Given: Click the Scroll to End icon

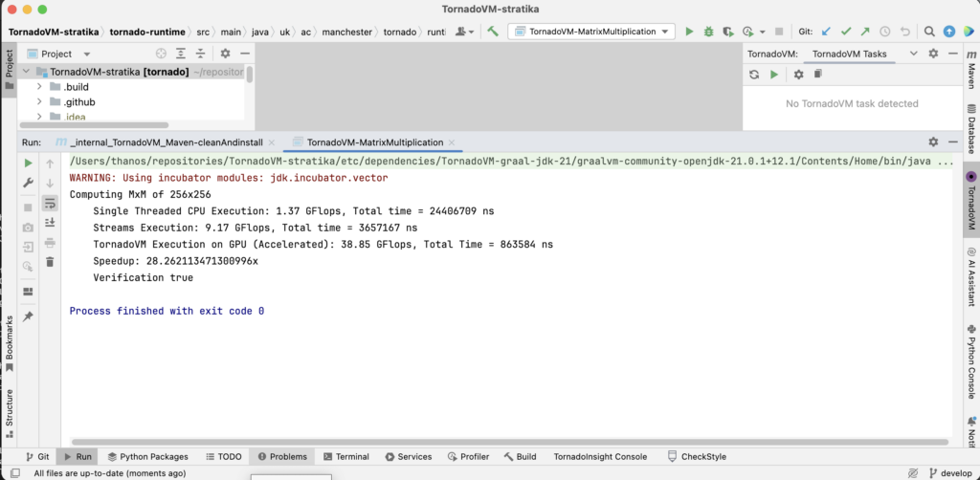Looking at the screenshot, I should click(x=50, y=222).
